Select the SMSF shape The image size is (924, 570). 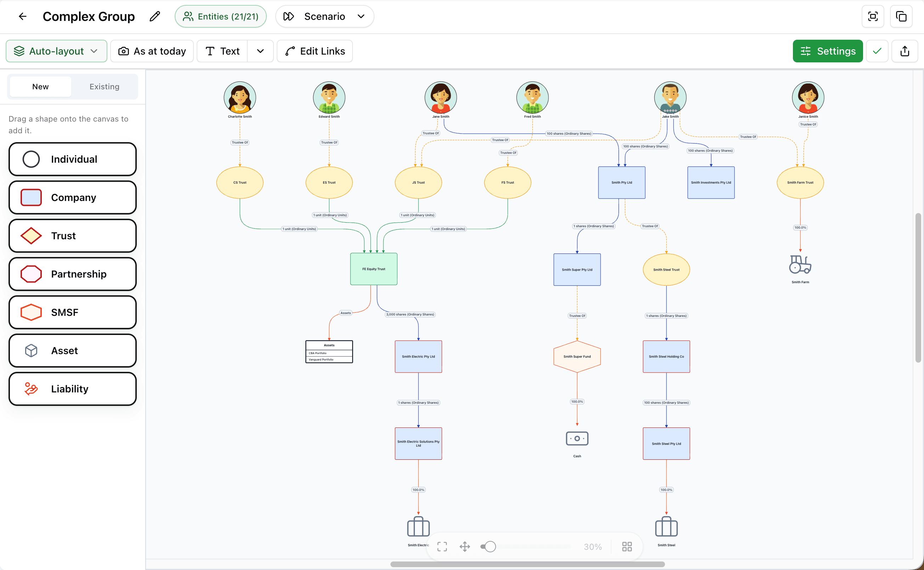click(73, 312)
